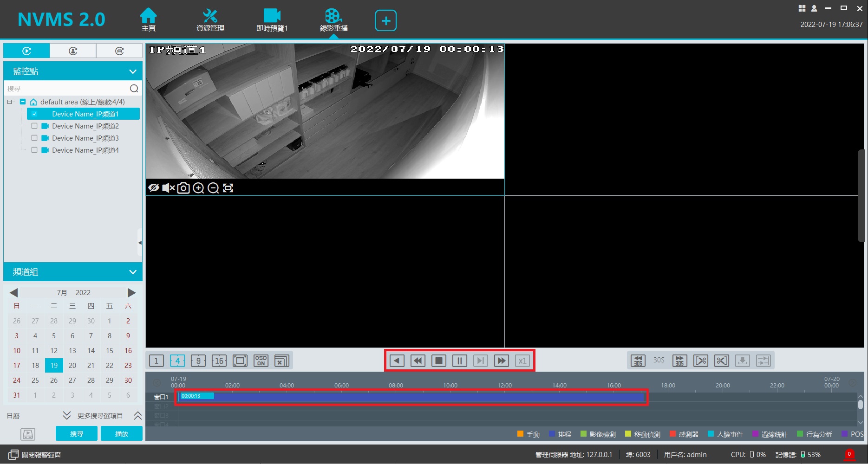The width and height of the screenshot is (868, 464).
Task: Check Device Name_IP頻道4 checkbox
Action: pos(34,150)
